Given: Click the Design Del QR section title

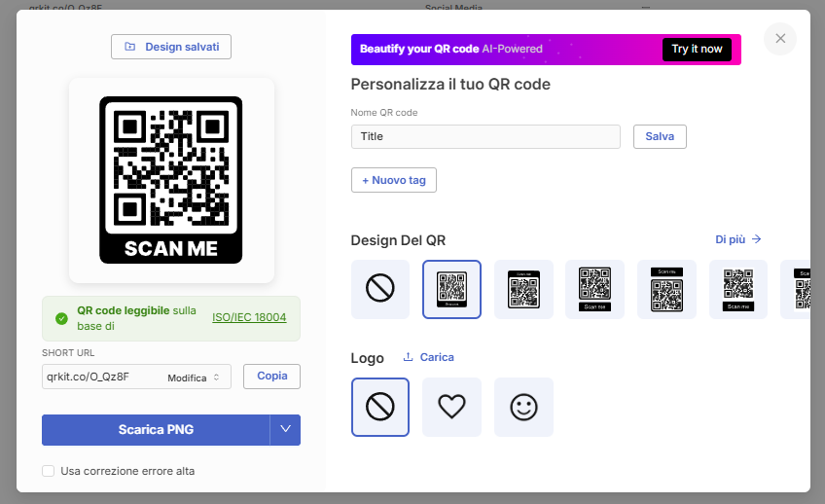Looking at the screenshot, I should point(398,240).
